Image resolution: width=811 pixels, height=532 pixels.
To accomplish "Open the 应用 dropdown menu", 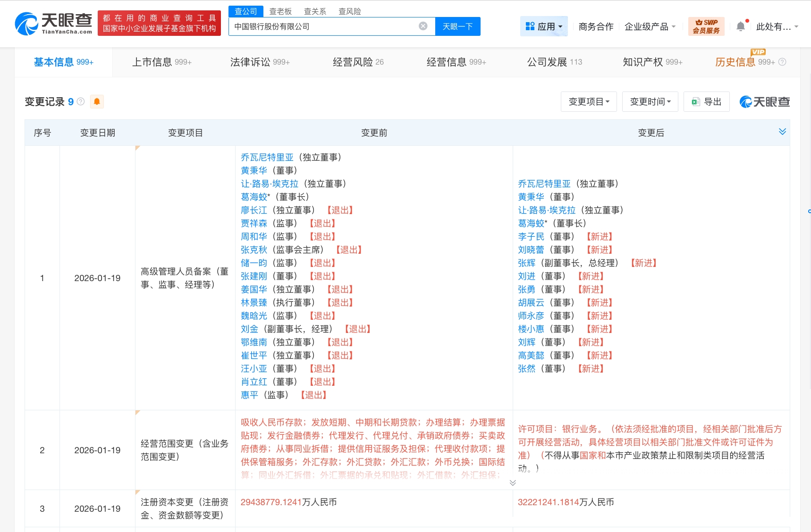I will 544,26.
